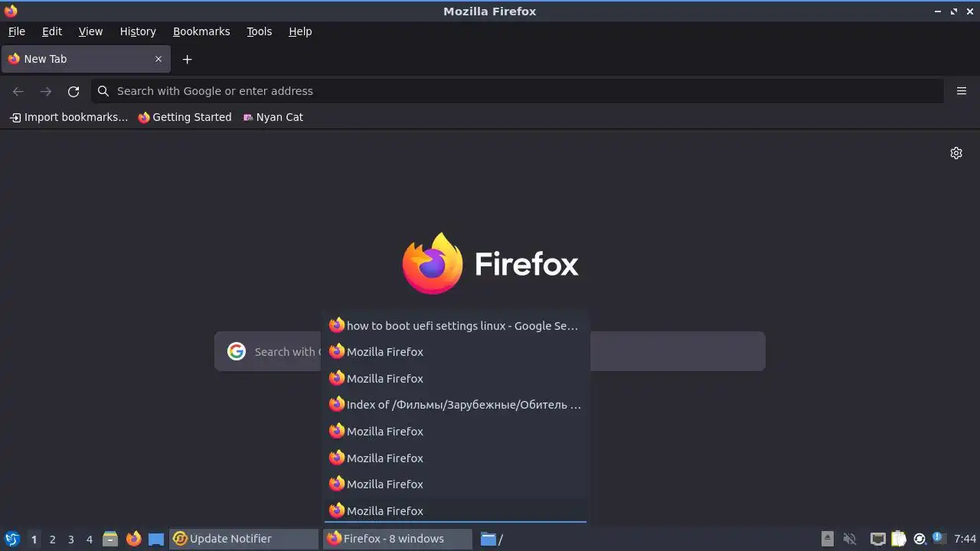Click the 7:44 panel clock
This screenshot has height=551, width=980.
point(965,539)
